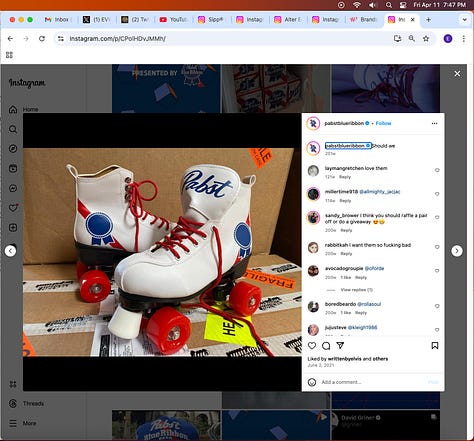This screenshot has width=474, height=441.
Task: Follow pabstblueribbon account
Action: (x=383, y=123)
